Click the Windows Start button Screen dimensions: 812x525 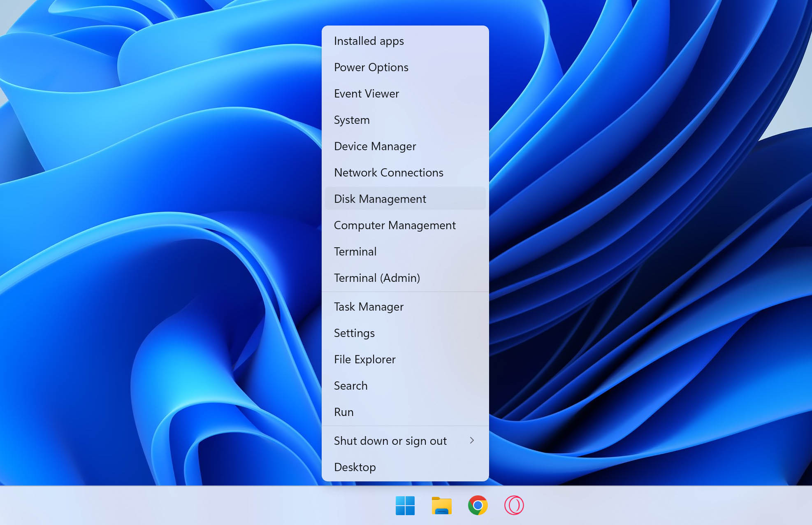click(405, 505)
